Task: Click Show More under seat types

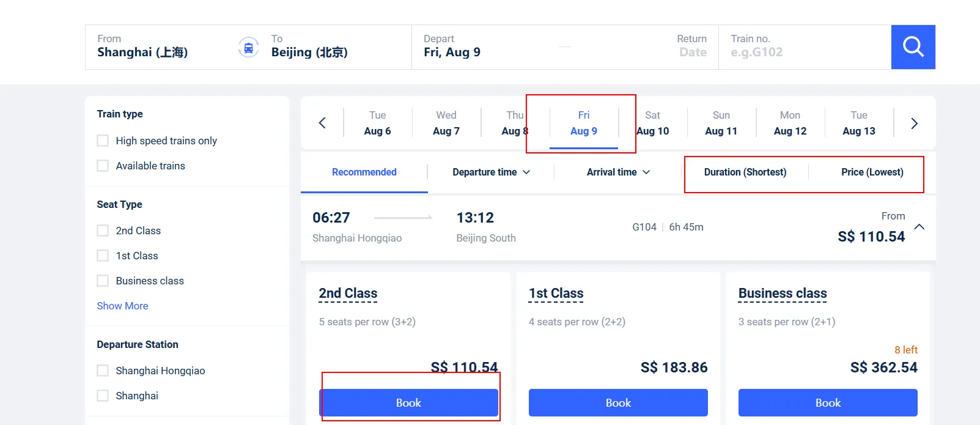Action: [x=122, y=305]
